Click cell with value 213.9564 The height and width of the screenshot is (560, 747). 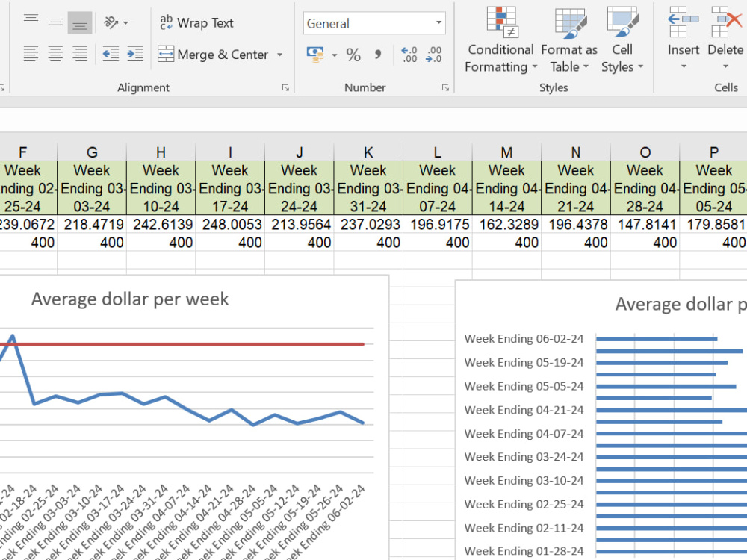[x=300, y=224]
